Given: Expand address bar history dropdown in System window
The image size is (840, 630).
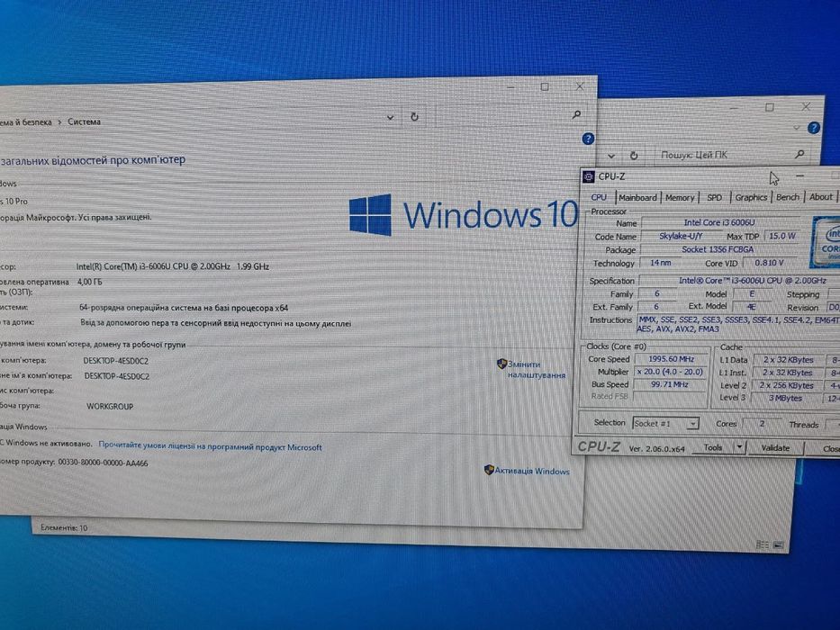Looking at the screenshot, I should click(x=391, y=117).
